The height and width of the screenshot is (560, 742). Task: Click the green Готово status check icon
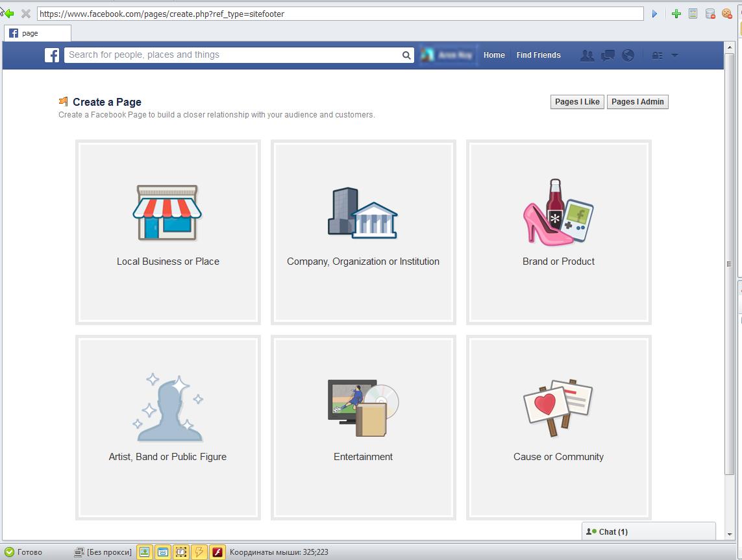click(9, 552)
